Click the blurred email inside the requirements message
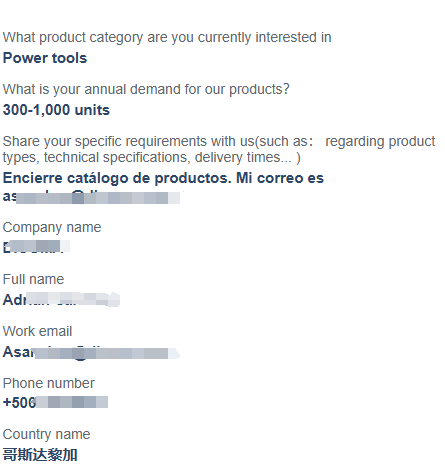 pyautogui.click(x=91, y=197)
